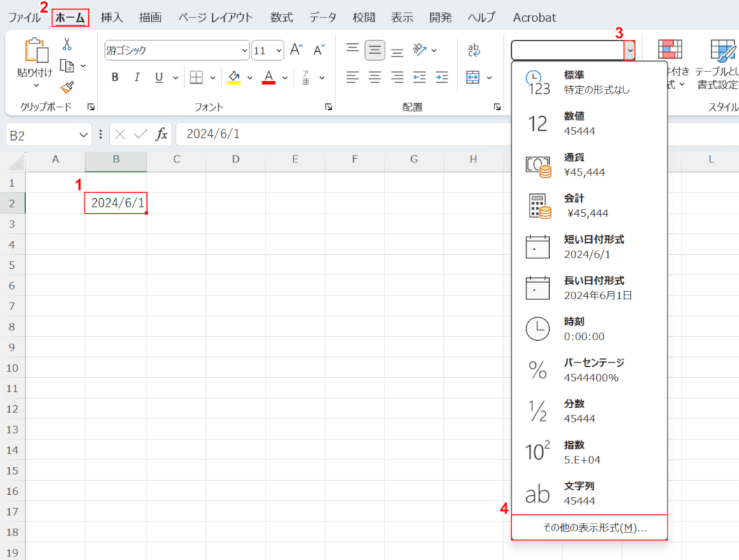Open the font size dropdown showing 11
739x560 pixels.
tap(279, 50)
